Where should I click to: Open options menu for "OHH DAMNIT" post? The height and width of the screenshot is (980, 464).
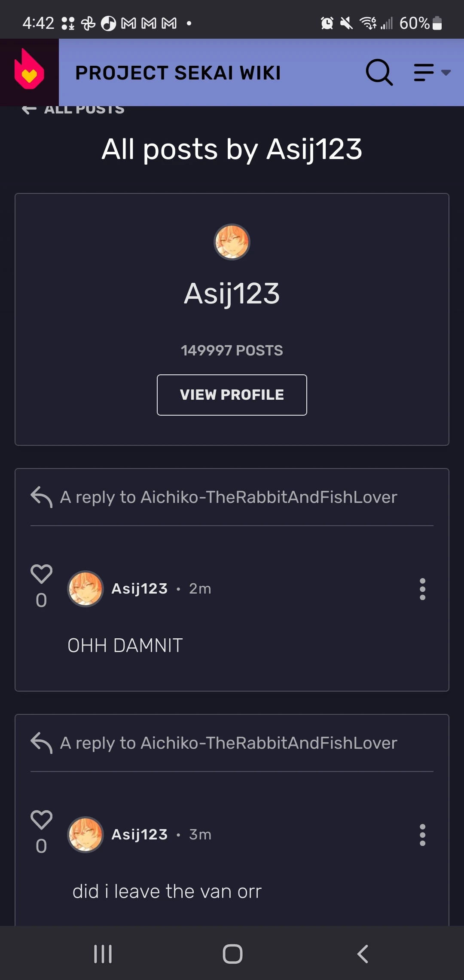[422, 589]
